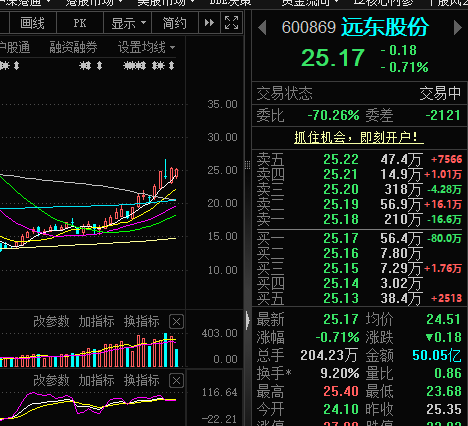The width and height of the screenshot is (468, 426).
Task: Click 委比 value -70.26%
Action: (333, 115)
